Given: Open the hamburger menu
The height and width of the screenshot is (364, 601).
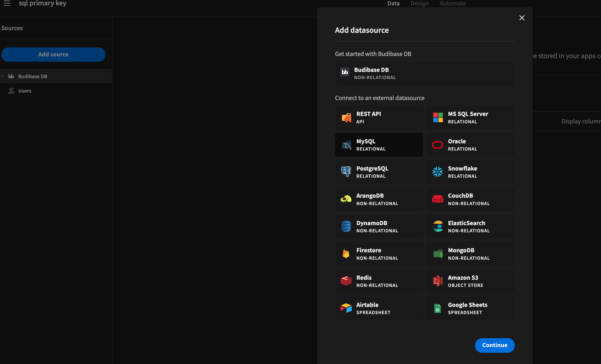Looking at the screenshot, I should tap(7, 3).
